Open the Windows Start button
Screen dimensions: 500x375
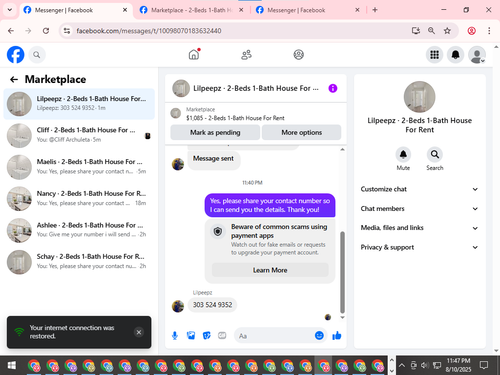click(12, 366)
